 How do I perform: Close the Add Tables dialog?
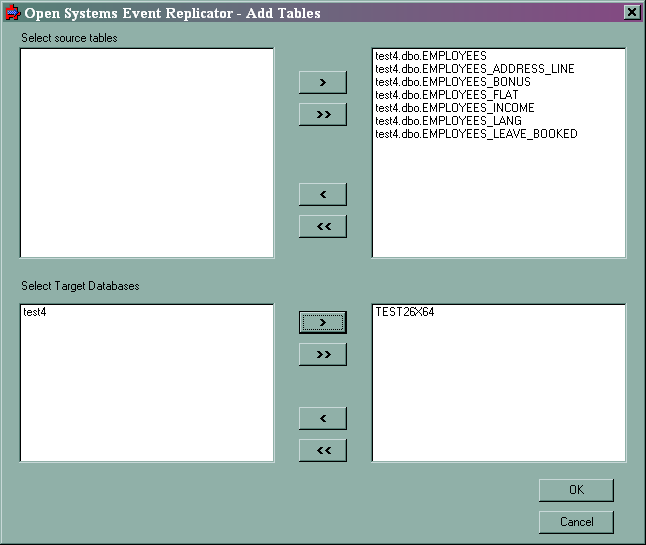pos(632,12)
